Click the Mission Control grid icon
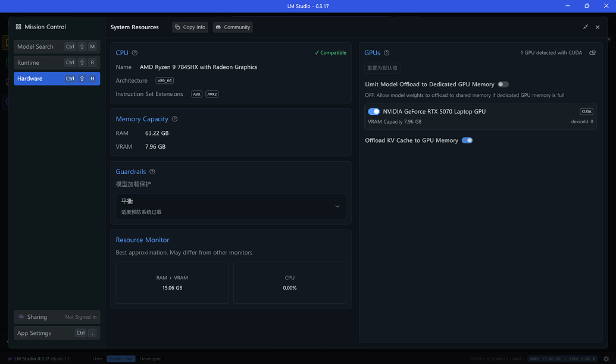This screenshot has height=364, width=616. click(x=18, y=27)
